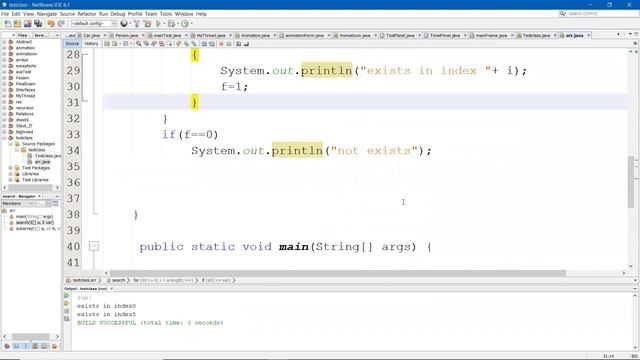Switch to the Car.java editor tab
This screenshot has width=640, height=360.
pyautogui.click(x=91, y=36)
